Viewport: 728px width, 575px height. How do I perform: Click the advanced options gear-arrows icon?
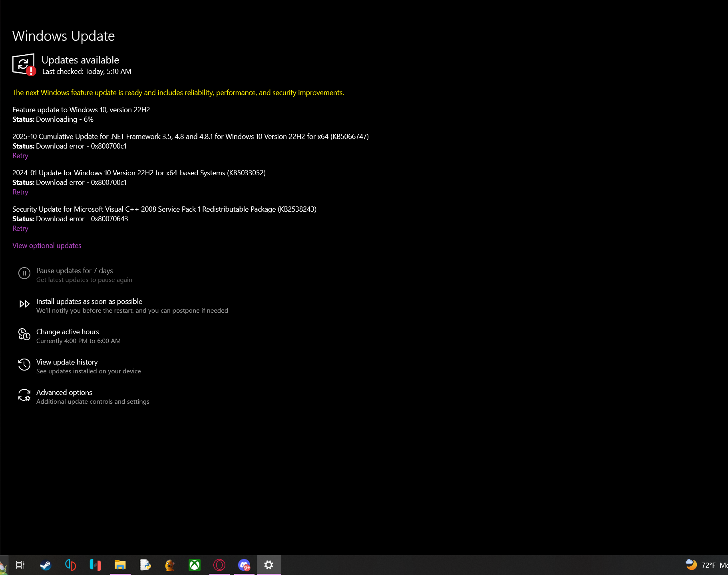pos(24,395)
